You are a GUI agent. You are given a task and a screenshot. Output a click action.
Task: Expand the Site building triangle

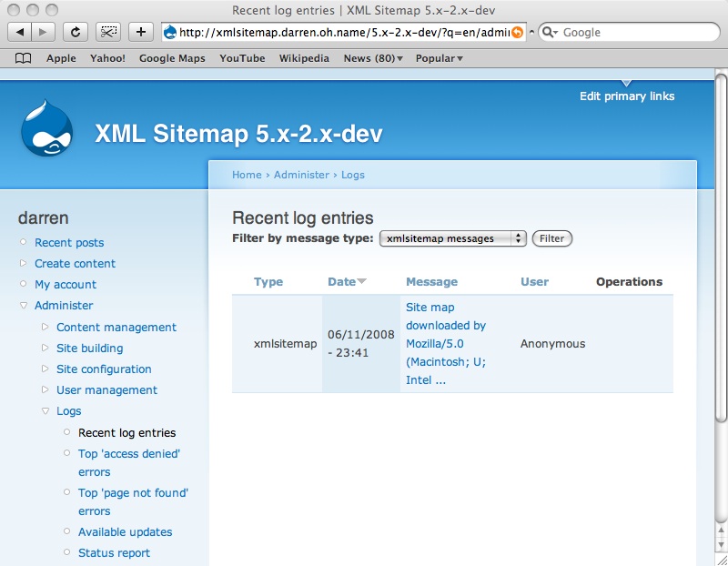45,348
